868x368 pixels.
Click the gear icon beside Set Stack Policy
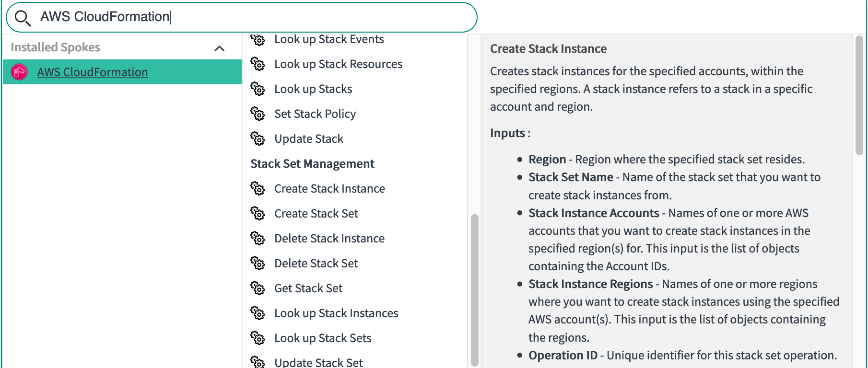point(258,114)
